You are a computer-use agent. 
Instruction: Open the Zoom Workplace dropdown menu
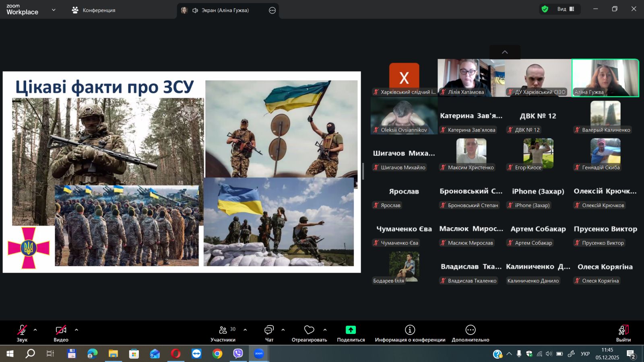pyautogui.click(x=54, y=10)
